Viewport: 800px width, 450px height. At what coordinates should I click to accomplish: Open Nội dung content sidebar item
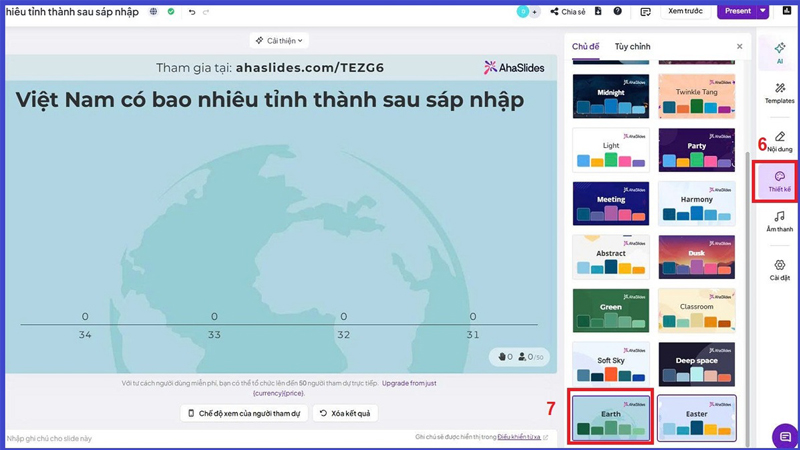780,141
